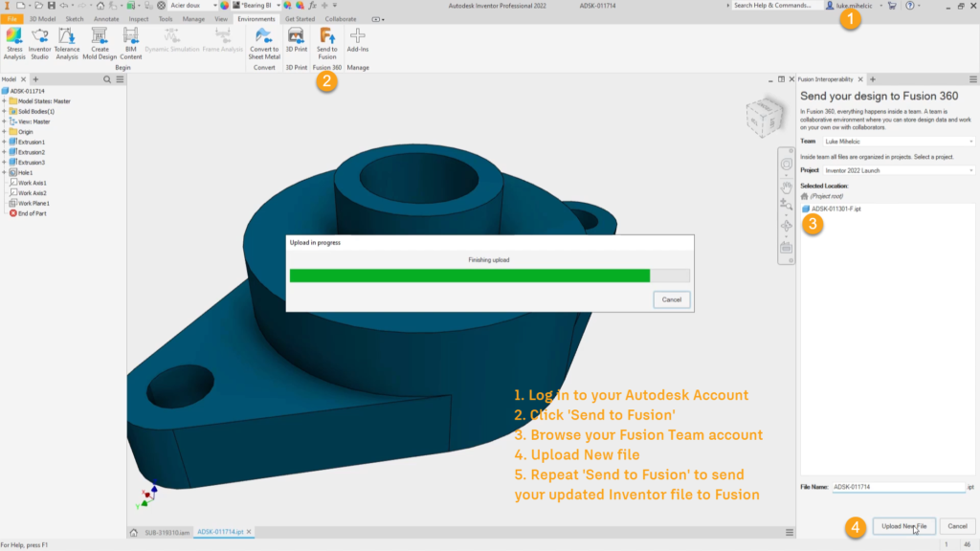Click Convert to Sheet Metal
This screenshot has height=551, width=980.
click(x=264, y=44)
